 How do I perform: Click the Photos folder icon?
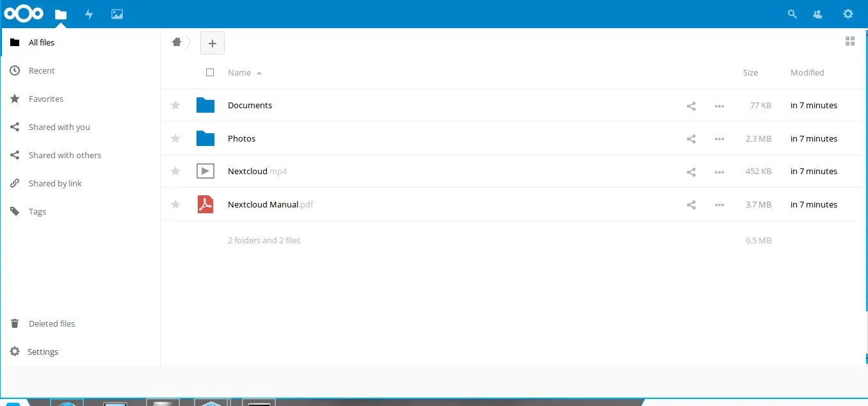205,138
